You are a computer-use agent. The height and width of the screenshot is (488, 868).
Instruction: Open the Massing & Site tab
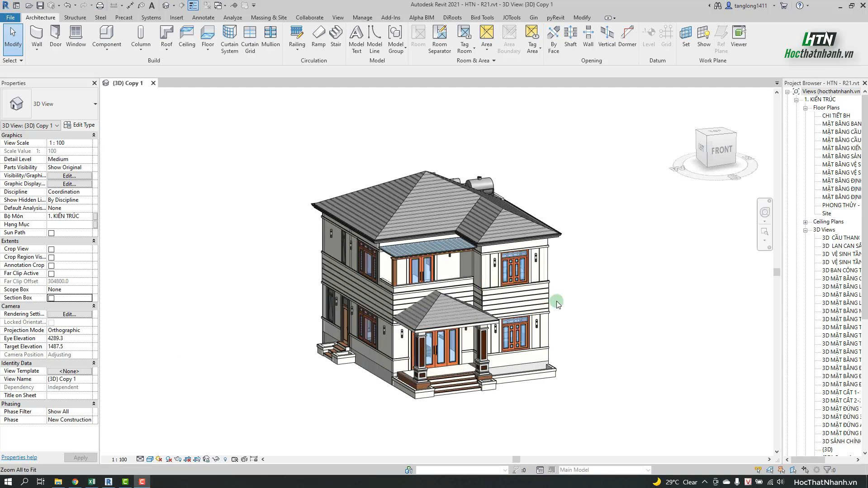[x=269, y=18]
